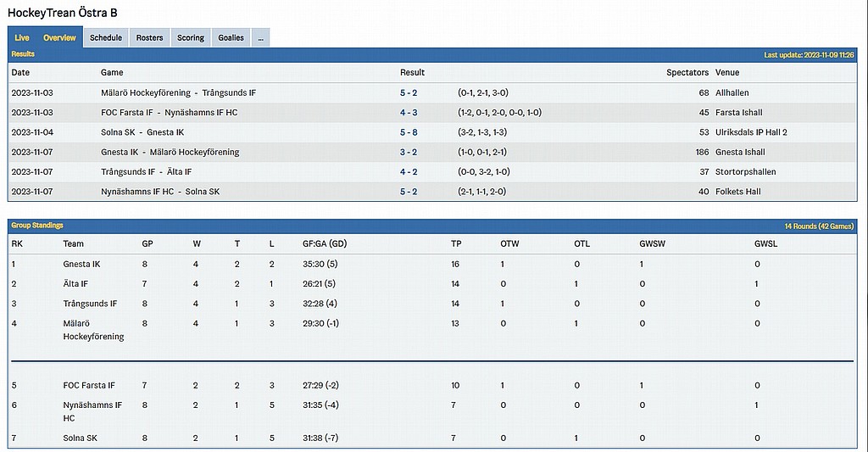868x452 pixels.
Task: Click the TP column header in standings
Action: (x=456, y=244)
